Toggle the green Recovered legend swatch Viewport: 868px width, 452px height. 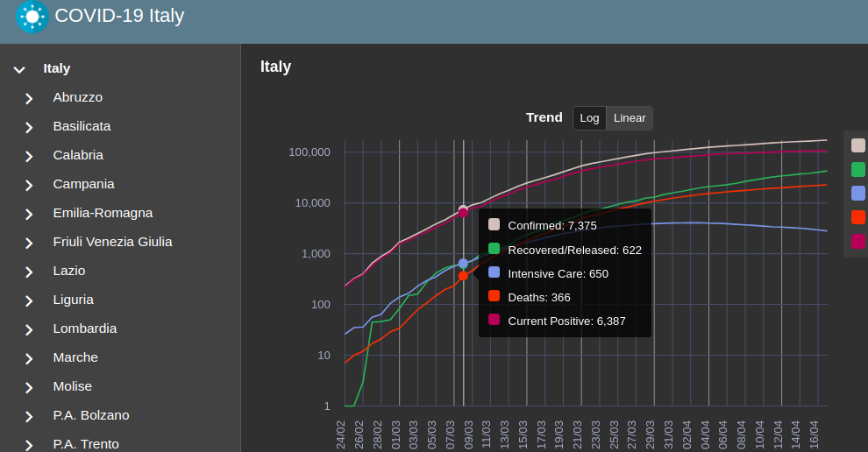click(x=858, y=169)
